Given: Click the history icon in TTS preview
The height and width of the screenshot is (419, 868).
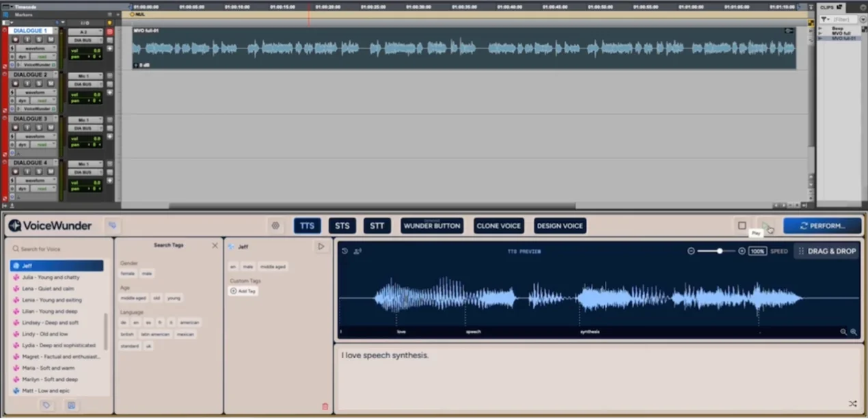Looking at the screenshot, I should [345, 251].
